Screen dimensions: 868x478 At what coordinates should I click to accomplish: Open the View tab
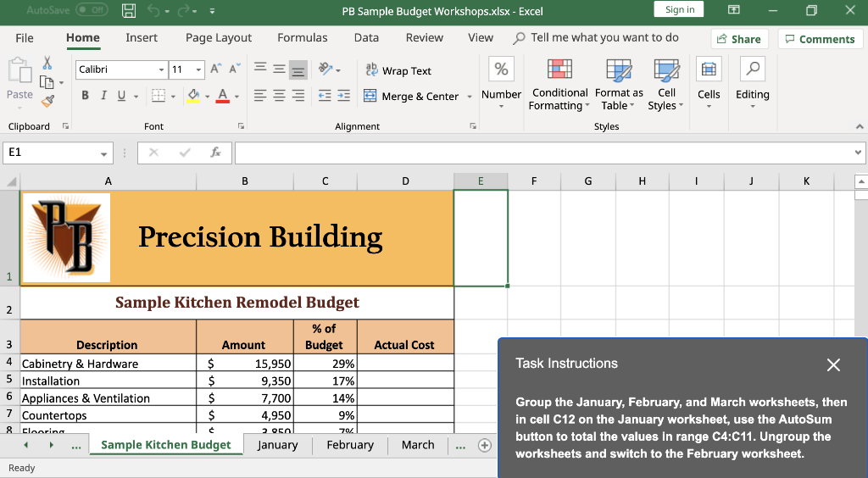coord(480,37)
